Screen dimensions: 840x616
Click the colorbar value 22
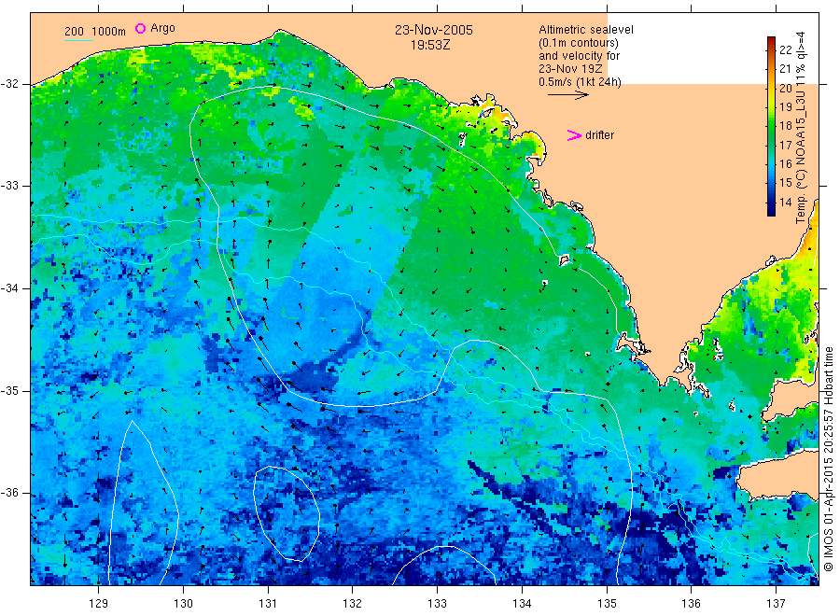point(785,49)
